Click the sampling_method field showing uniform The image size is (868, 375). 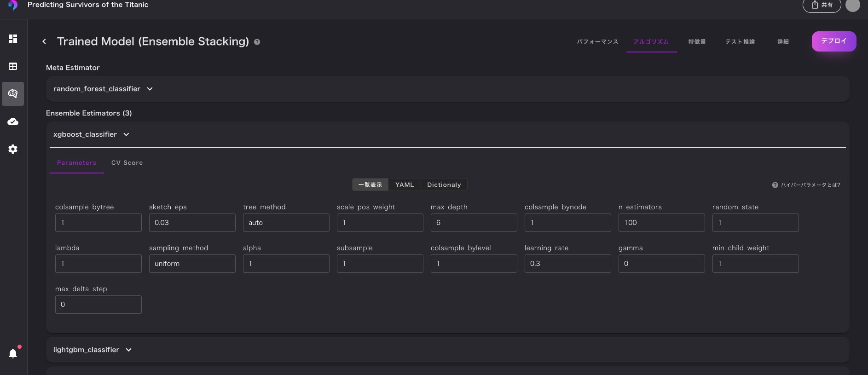(192, 264)
